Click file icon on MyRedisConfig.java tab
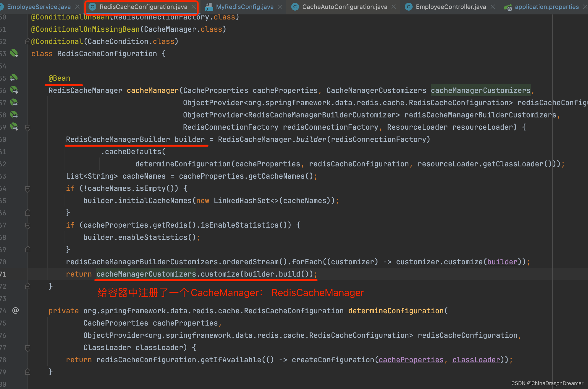 click(x=209, y=7)
